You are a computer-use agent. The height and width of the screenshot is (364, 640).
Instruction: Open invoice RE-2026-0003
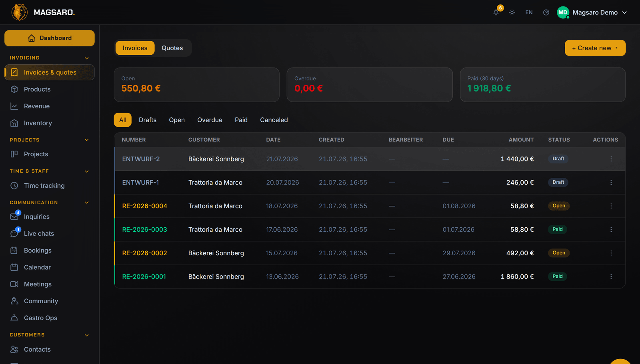tap(145, 230)
